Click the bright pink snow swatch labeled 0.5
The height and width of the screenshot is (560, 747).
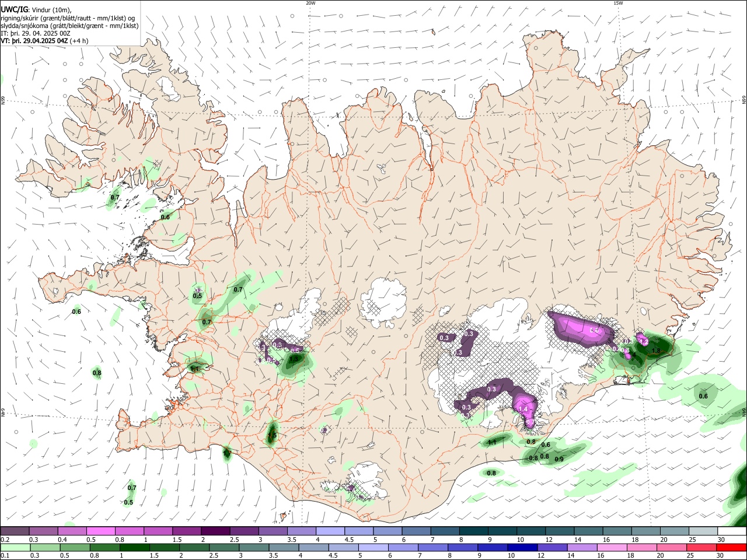coord(100,531)
